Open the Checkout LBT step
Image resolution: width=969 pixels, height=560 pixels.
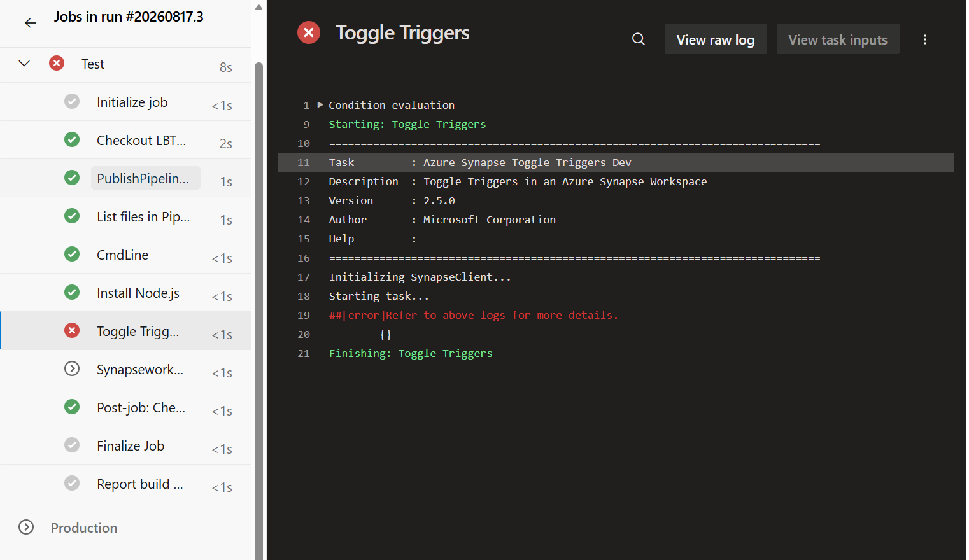126,140
